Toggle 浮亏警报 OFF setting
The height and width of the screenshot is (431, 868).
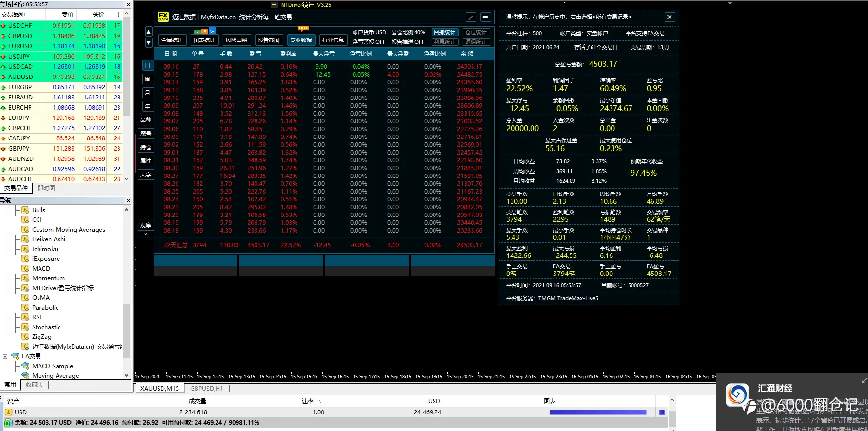pyautogui.click(x=369, y=42)
